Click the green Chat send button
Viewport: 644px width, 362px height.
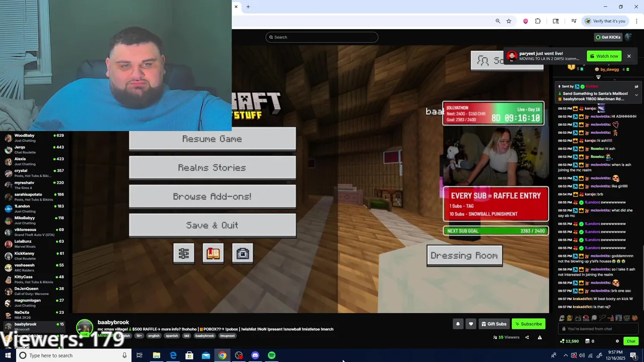point(631,341)
